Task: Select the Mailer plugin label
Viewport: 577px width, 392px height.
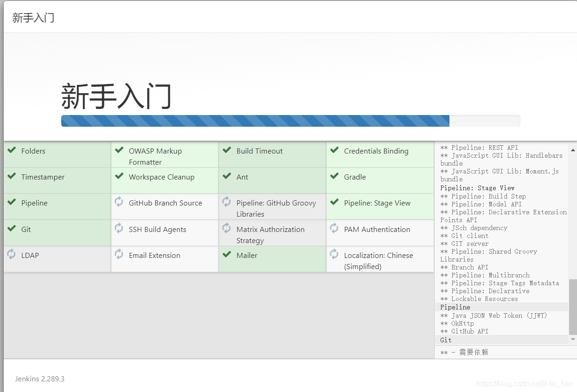Action: click(x=247, y=255)
